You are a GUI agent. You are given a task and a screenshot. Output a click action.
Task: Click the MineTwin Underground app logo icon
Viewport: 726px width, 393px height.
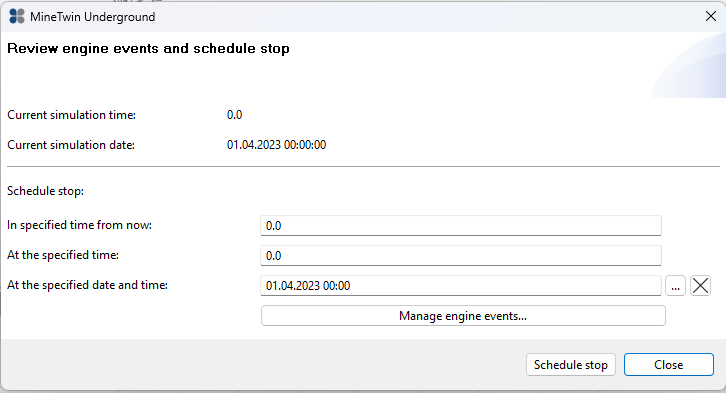click(x=17, y=16)
